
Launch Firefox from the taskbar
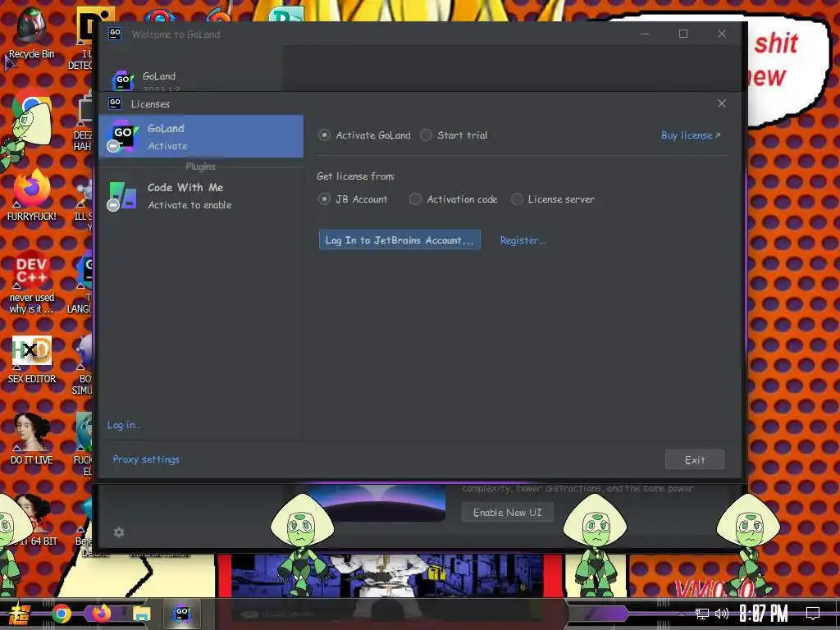(x=100, y=614)
